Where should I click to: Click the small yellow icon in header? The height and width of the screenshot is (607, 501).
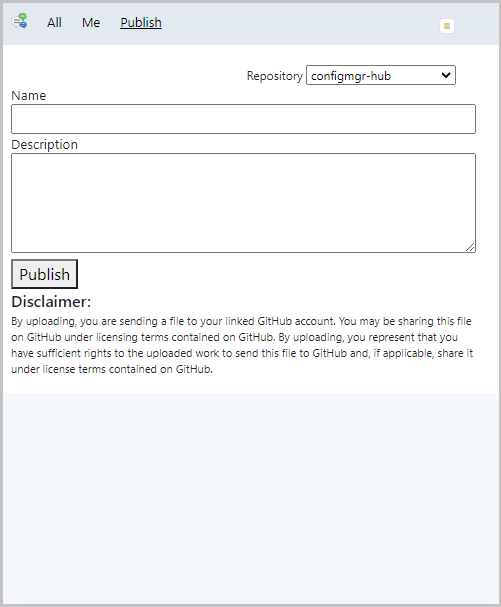(x=447, y=26)
